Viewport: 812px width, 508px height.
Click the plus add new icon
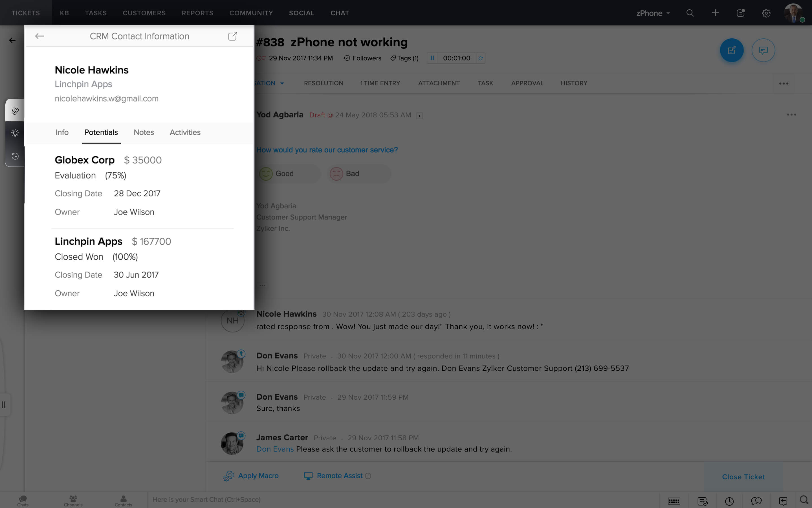click(x=715, y=13)
